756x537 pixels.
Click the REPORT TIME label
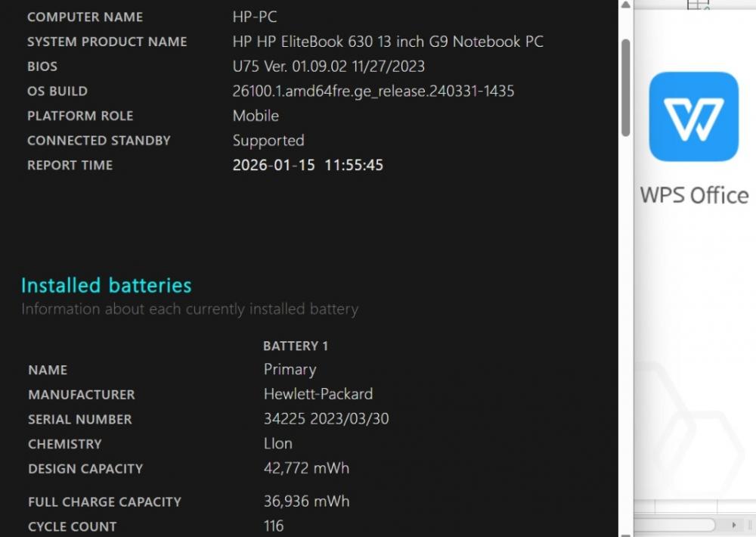click(x=70, y=165)
